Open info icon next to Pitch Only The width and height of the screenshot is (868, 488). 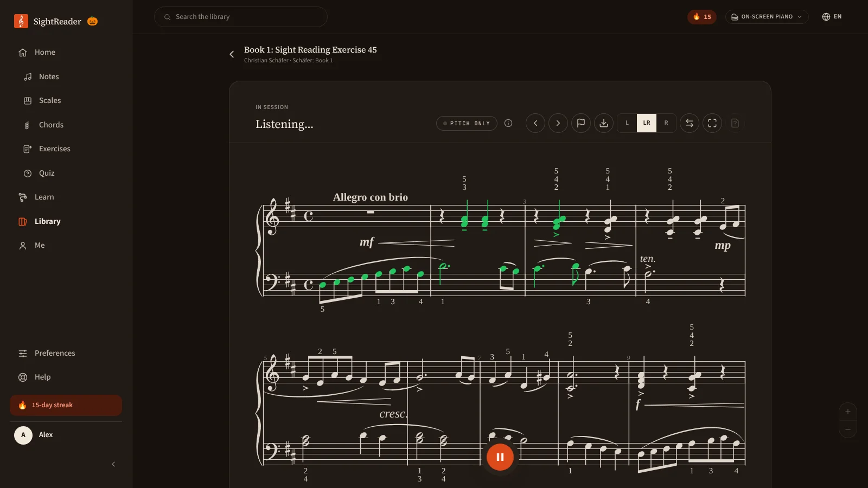(x=508, y=123)
